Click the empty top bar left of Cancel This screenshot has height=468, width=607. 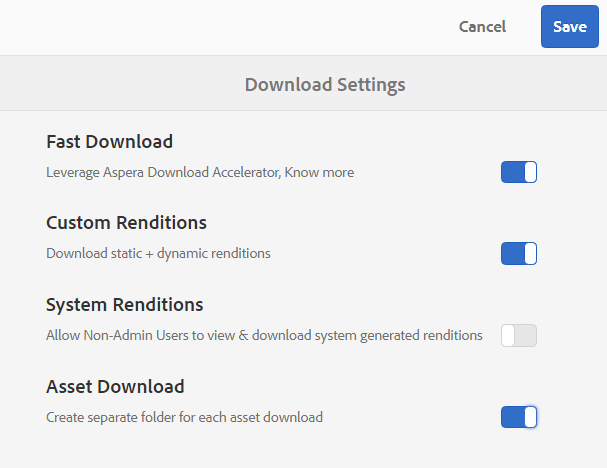click(x=200, y=27)
